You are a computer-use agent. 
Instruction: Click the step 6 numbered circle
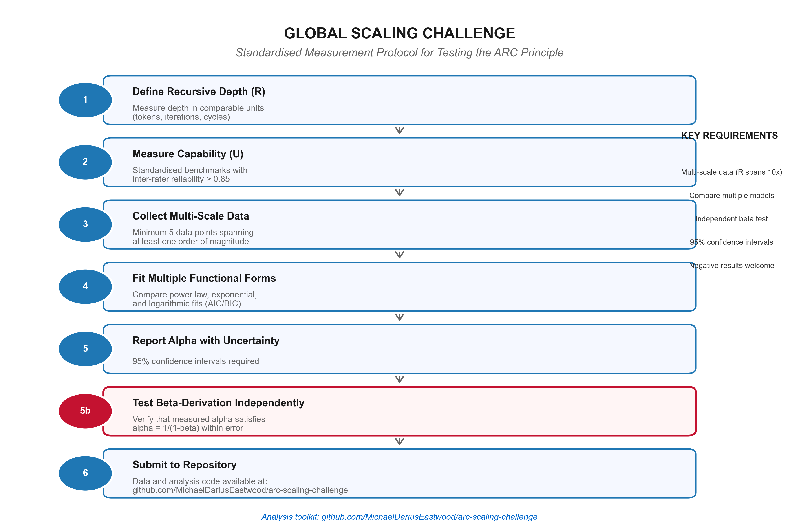(x=85, y=473)
